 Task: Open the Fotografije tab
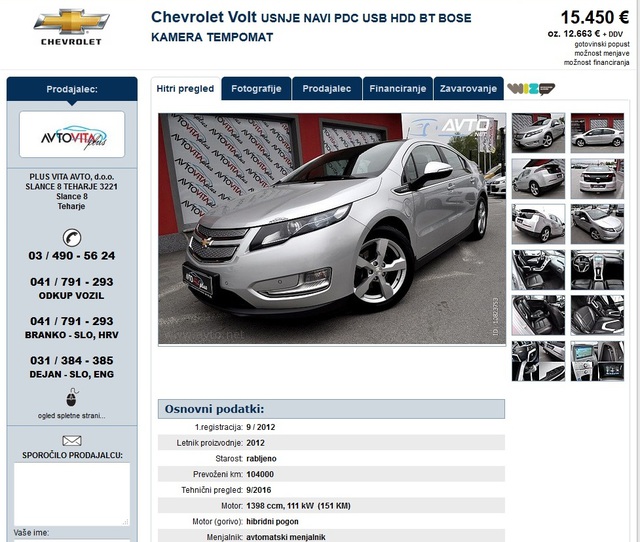[x=256, y=89]
